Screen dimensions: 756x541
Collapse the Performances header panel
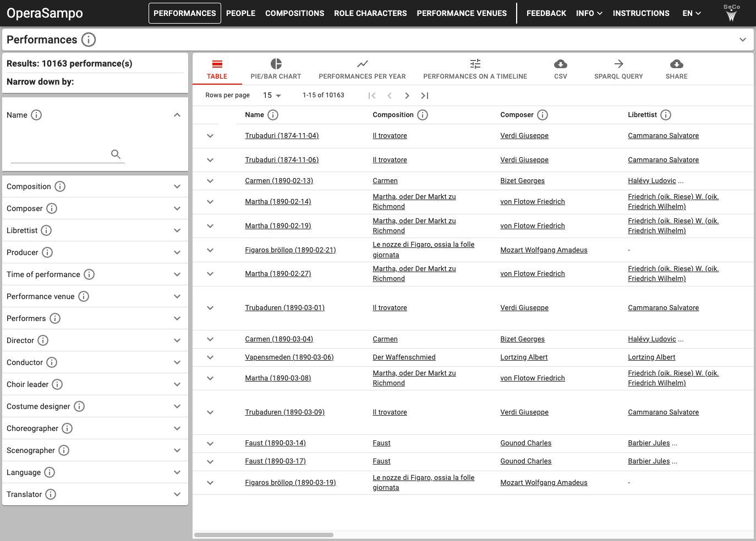743,40
